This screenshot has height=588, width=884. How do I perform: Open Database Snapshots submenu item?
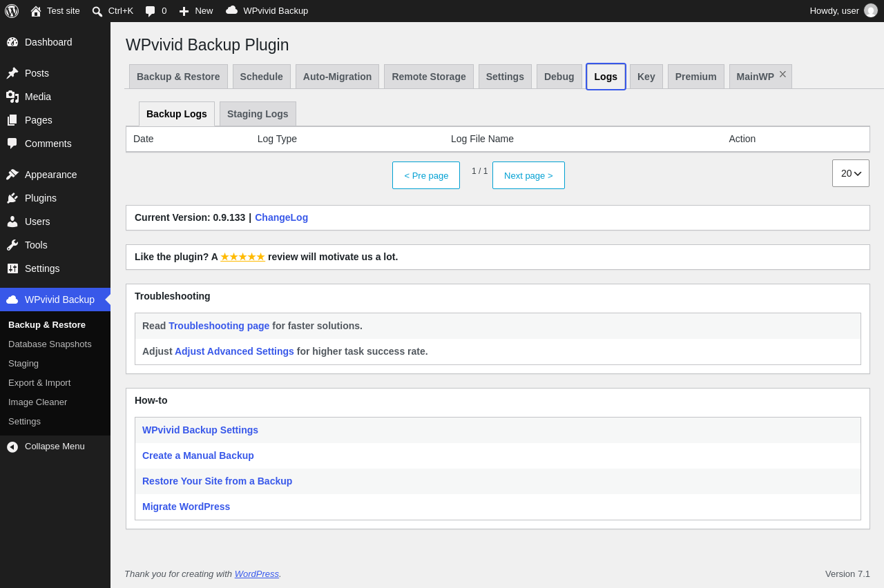tap(50, 344)
